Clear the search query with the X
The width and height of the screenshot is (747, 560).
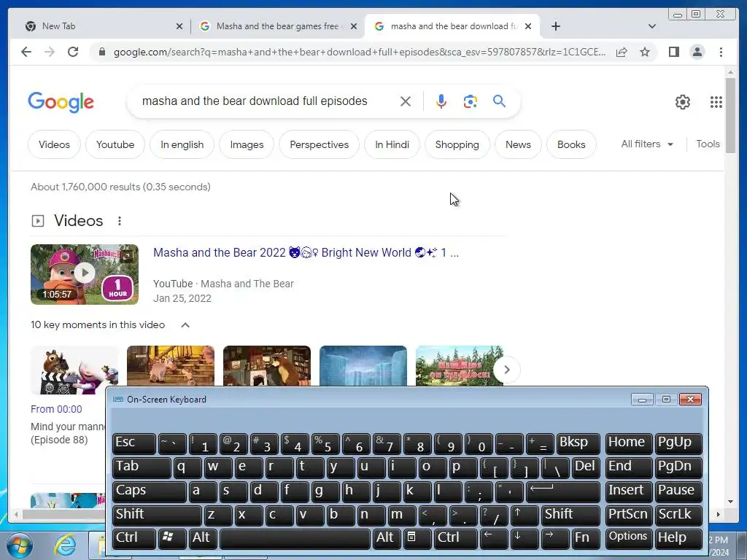click(x=406, y=101)
